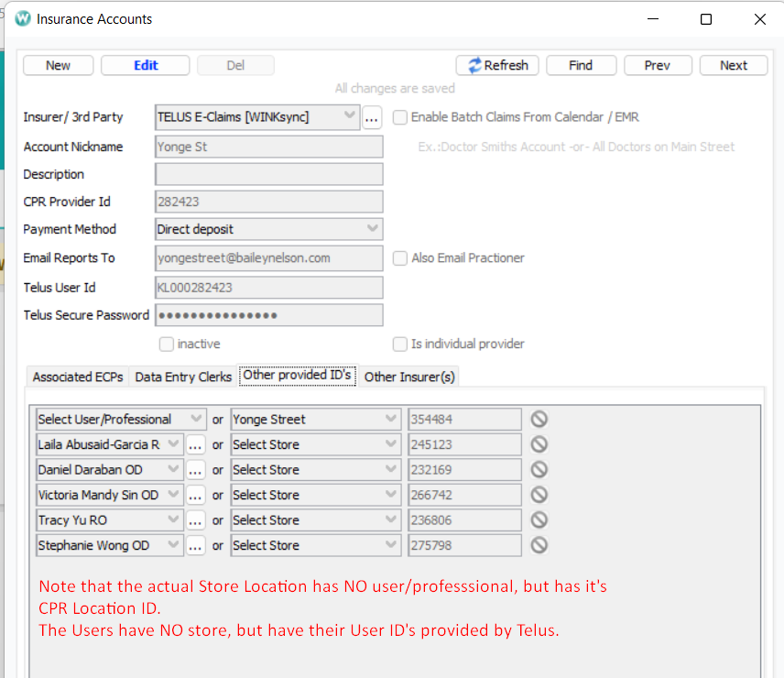The height and width of the screenshot is (678, 784).
Task: Open the Laila Abusaid-Garcia R professional dropdown
Action: click(x=110, y=444)
